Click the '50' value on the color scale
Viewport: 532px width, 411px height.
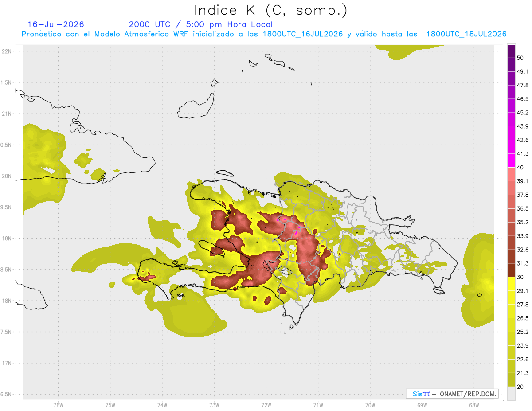pos(521,58)
